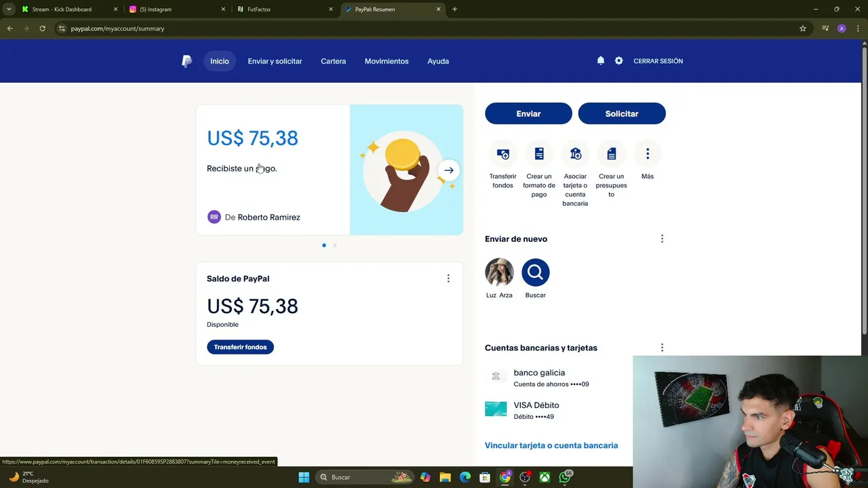868x488 pixels.
Task: Click the Transferir fondos quick-action icon
Action: 502,154
